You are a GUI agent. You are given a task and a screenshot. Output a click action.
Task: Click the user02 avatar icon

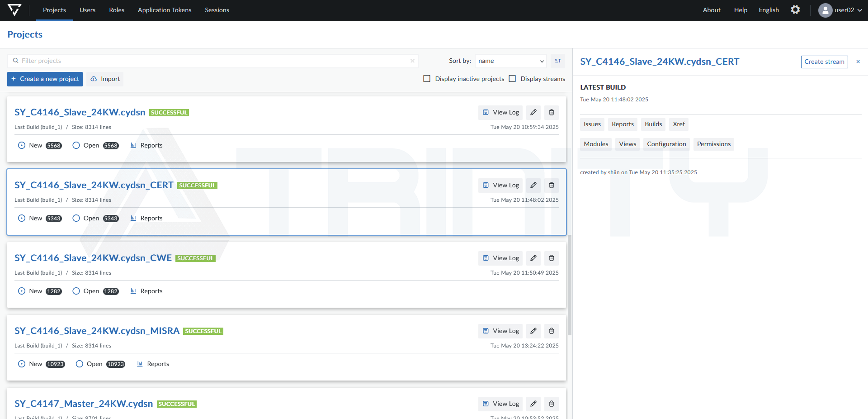click(825, 10)
